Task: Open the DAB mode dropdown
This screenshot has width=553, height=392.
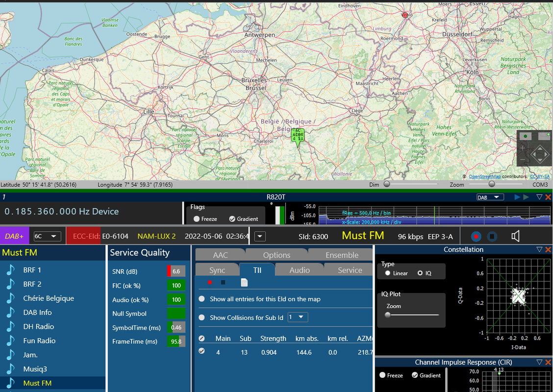Action: (x=490, y=197)
